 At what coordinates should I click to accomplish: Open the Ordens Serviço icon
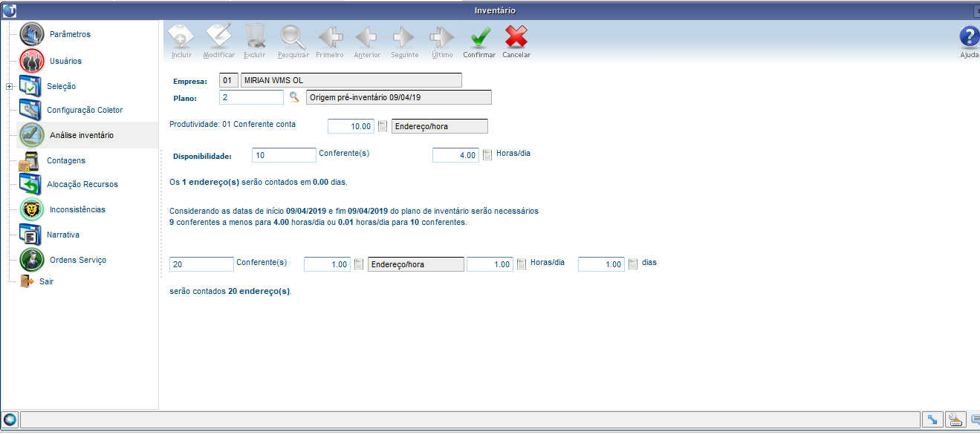click(x=32, y=260)
